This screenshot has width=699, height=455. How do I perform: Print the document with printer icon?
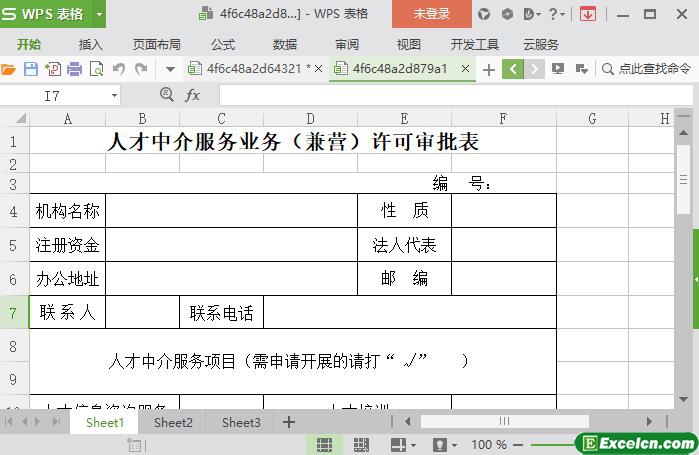pos(74,69)
